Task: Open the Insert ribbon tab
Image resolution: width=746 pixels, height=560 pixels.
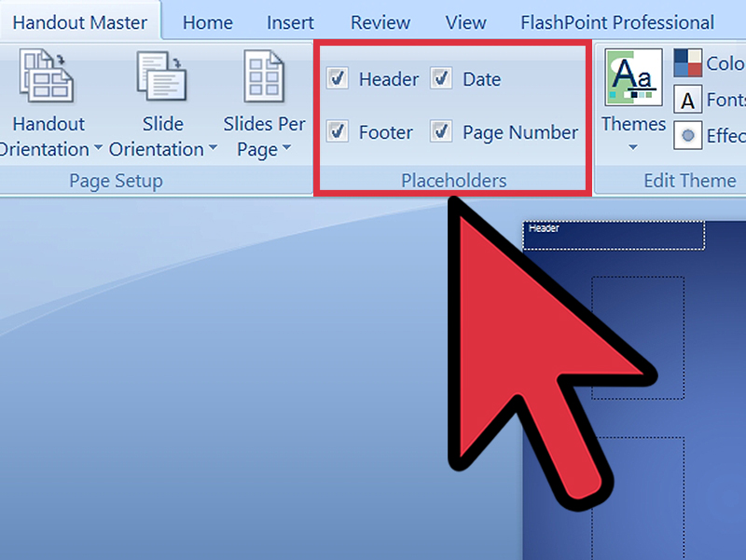Action: pos(290,22)
